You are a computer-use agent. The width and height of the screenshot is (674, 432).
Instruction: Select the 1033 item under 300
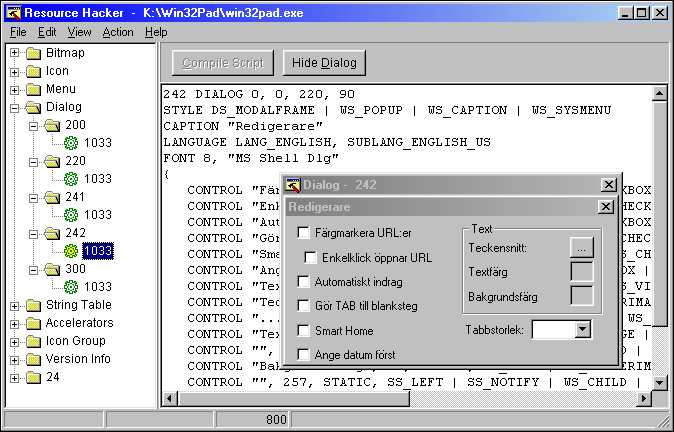[x=98, y=287]
